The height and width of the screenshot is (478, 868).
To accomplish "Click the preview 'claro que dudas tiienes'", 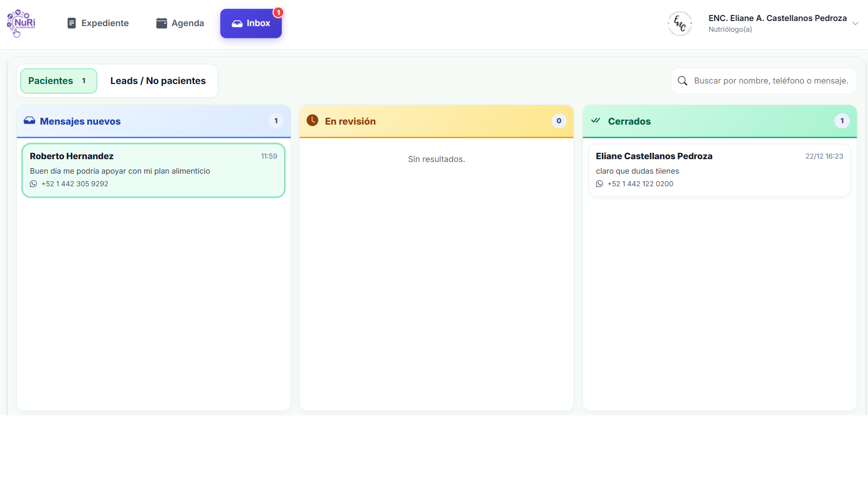I will coord(637,171).
